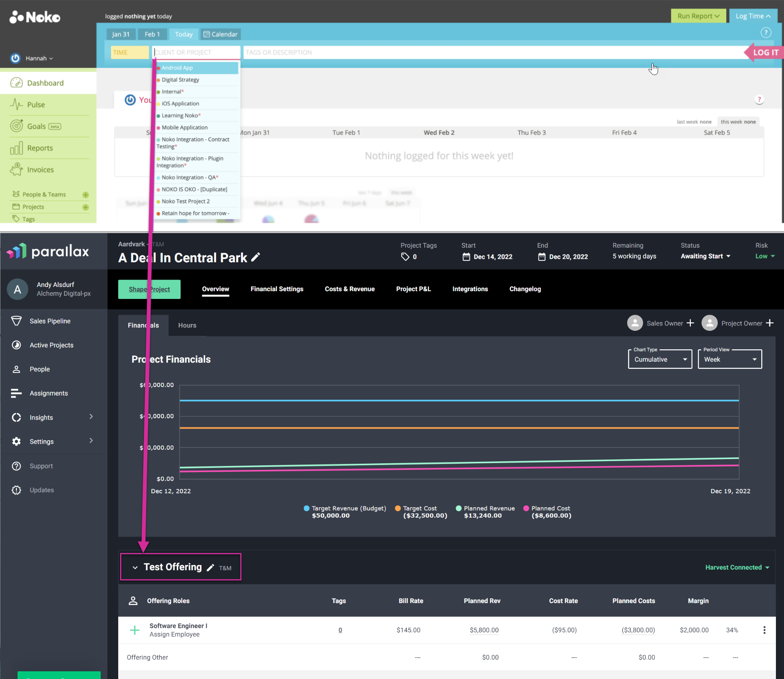Open the Risk Low dropdown
784x679 pixels.
(765, 256)
